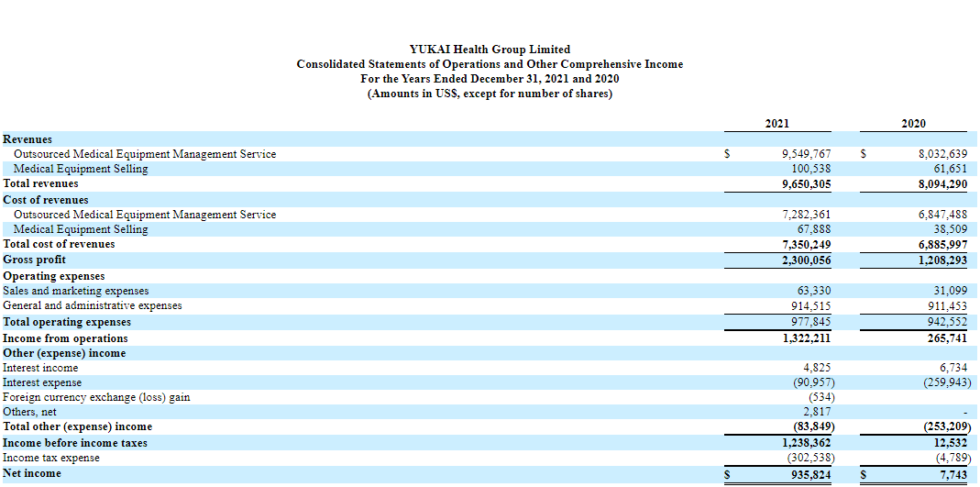
Task: Select 'Other (expense) income' label
Action: pyautogui.click(x=64, y=353)
